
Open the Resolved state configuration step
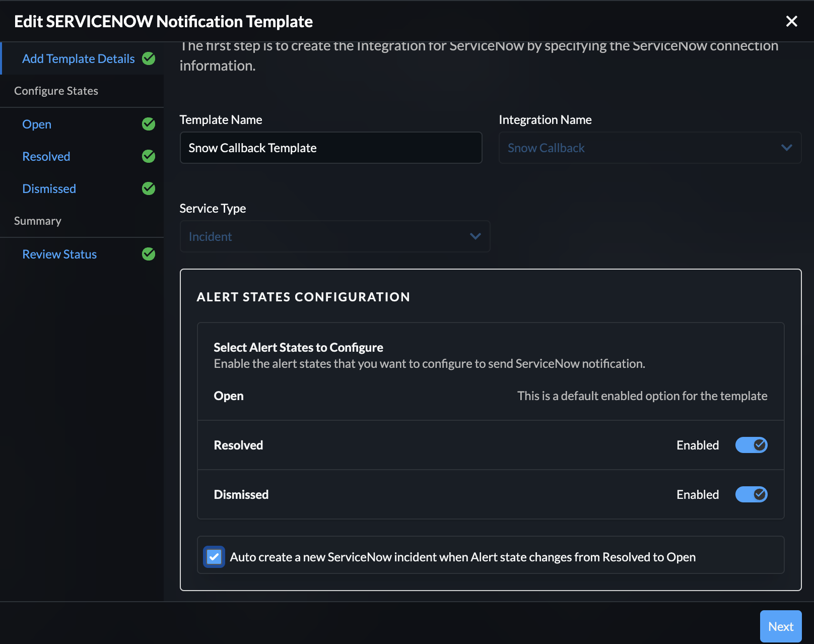coord(46,156)
